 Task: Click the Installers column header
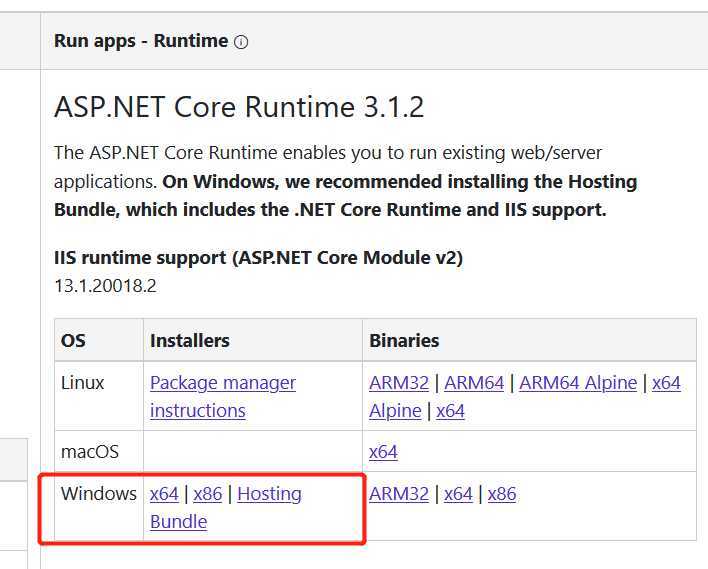pyautogui.click(x=190, y=341)
